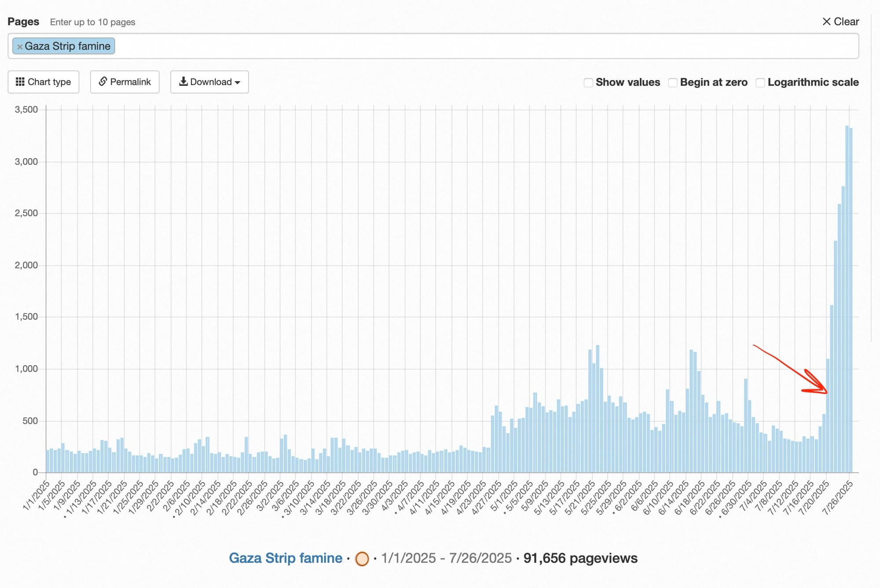Viewport: 880px width, 588px height.
Task: Enable Logarithmic scale checkbox
Action: pos(760,83)
